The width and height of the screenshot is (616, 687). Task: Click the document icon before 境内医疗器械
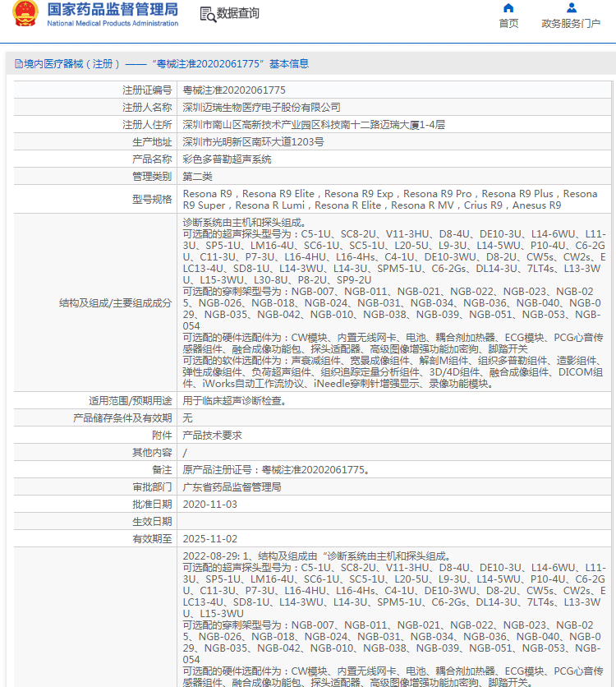pos(19,64)
